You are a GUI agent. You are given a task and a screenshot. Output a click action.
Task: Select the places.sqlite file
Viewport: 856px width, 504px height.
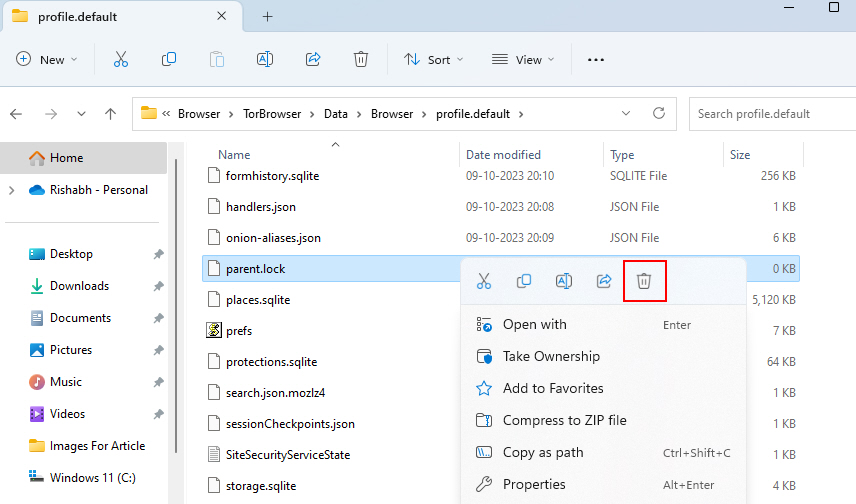(x=258, y=300)
